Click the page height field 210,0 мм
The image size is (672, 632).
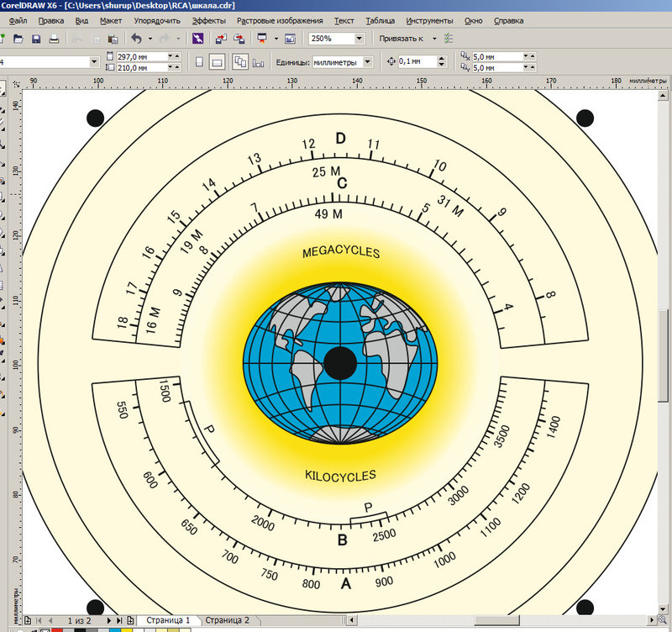click(x=141, y=68)
